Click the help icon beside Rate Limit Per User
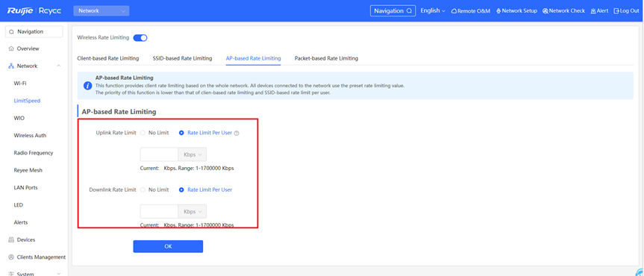The width and height of the screenshot is (644, 276). [x=237, y=133]
